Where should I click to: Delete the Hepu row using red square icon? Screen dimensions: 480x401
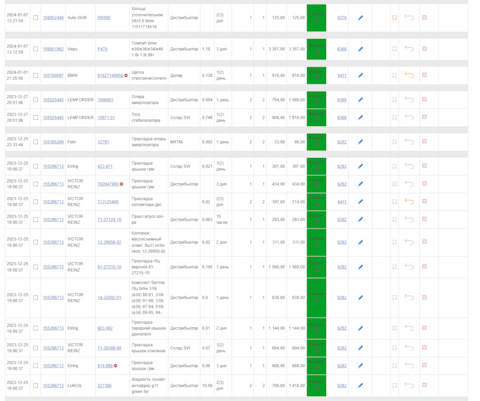(424, 49)
